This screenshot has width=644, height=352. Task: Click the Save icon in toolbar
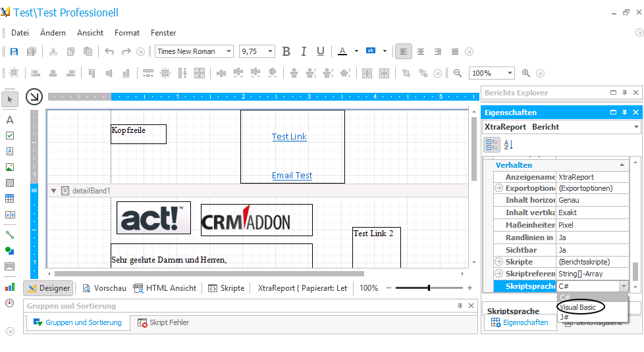tap(14, 52)
